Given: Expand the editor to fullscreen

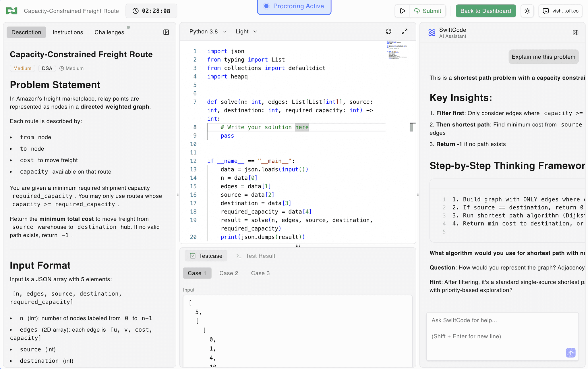Looking at the screenshot, I should (405, 31).
